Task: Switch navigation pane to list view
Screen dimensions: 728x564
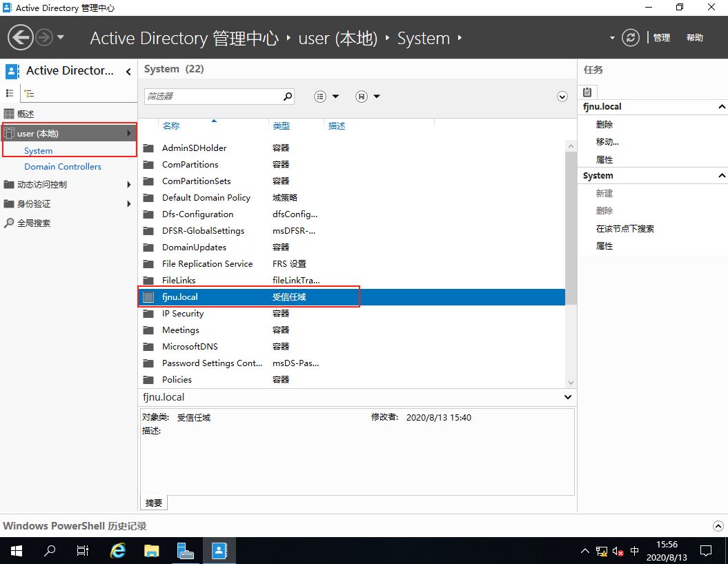Action: pos(10,93)
